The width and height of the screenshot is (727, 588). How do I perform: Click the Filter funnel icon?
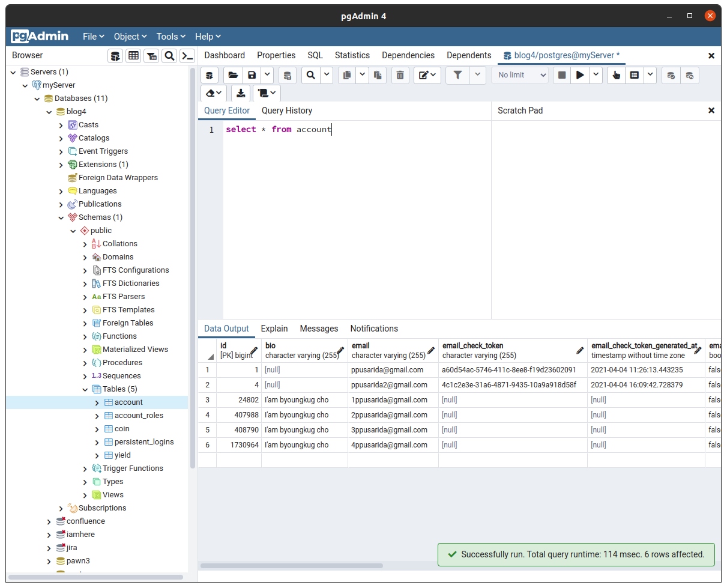pos(457,75)
